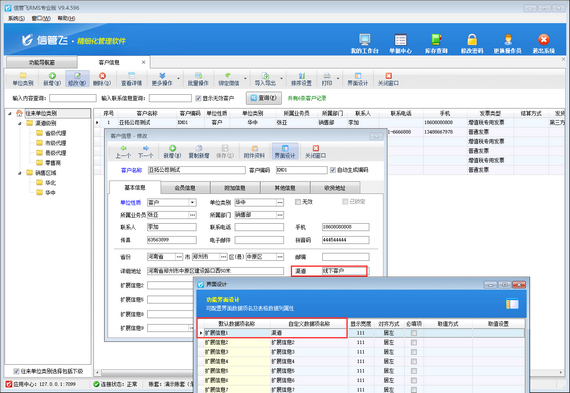570x393 pixels.
Task: Collapse the 渠道级别 tree node
Action: (x=20, y=123)
